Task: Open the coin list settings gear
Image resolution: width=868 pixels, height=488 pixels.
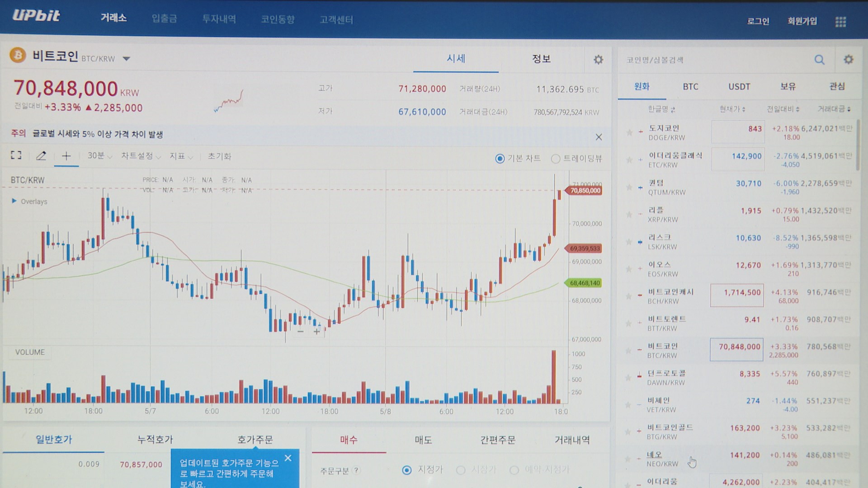Action: (x=849, y=60)
